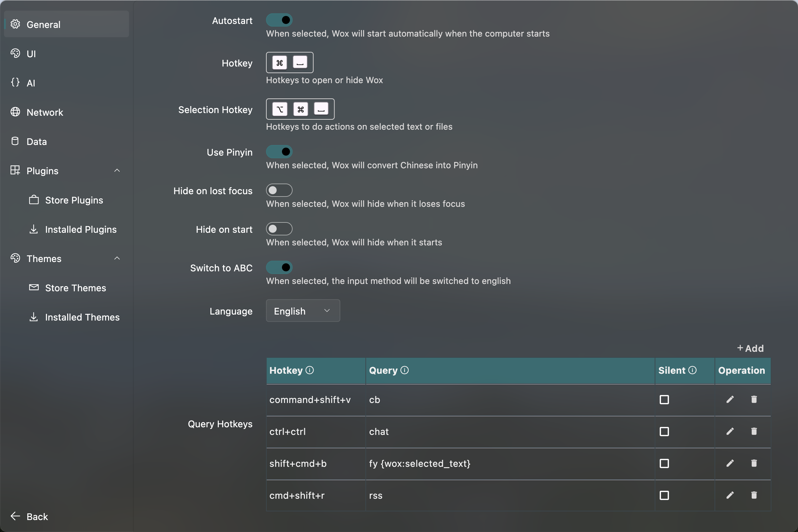This screenshot has width=798, height=532.
Task: Check Silent for command+shift+v hotkey
Action: tap(664, 399)
